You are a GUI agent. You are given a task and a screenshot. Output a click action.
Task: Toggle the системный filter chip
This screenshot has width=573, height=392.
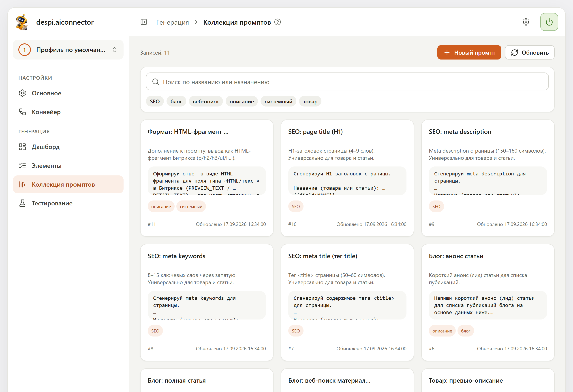tap(278, 101)
